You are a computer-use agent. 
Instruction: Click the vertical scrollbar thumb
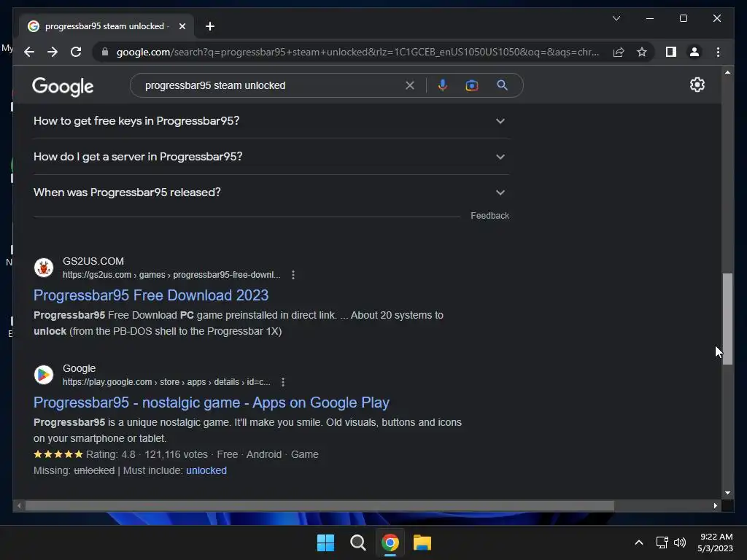727,319
